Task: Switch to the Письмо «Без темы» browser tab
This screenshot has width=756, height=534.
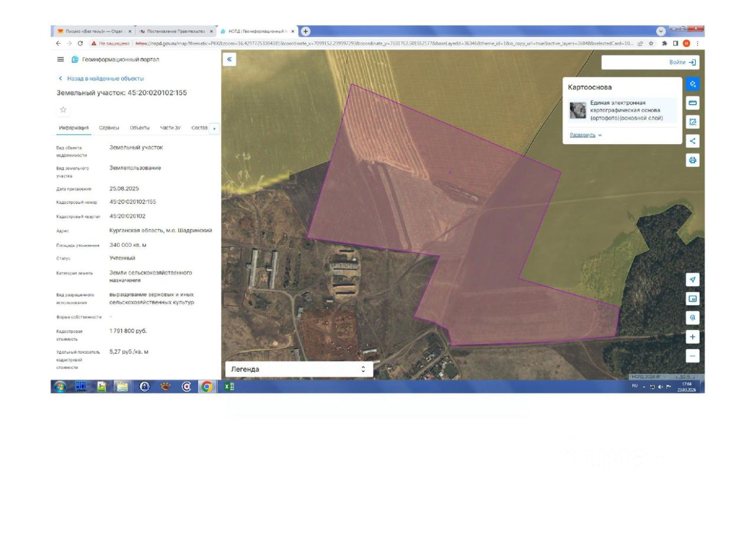Action: (x=94, y=31)
